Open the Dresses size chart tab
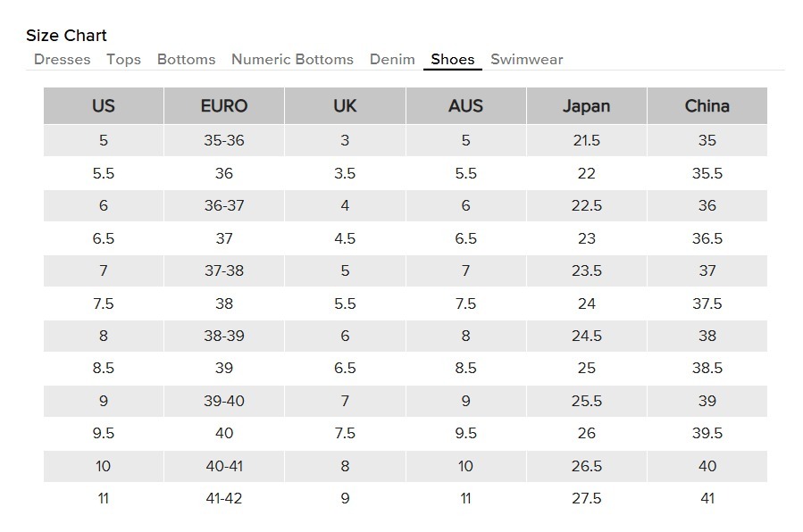Screen dimensions: 803x532 coord(62,60)
